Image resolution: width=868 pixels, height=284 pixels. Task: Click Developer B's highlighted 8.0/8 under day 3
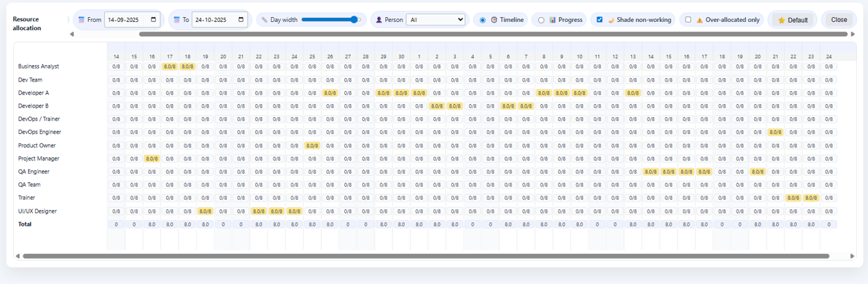(455, 106)
